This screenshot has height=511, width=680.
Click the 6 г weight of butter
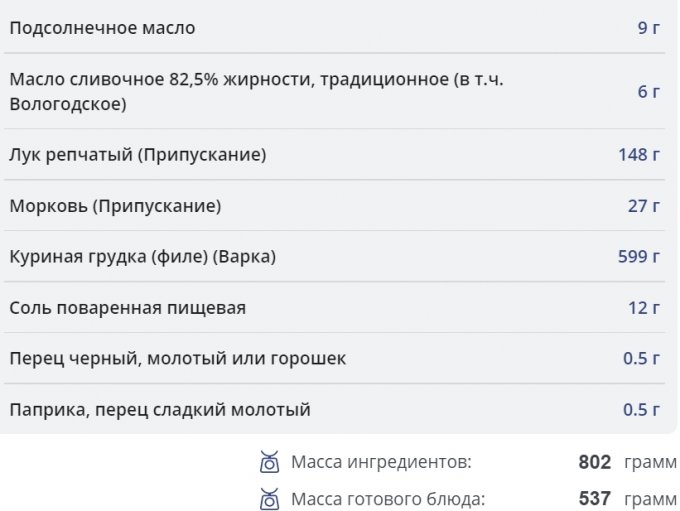click(648, 91)
